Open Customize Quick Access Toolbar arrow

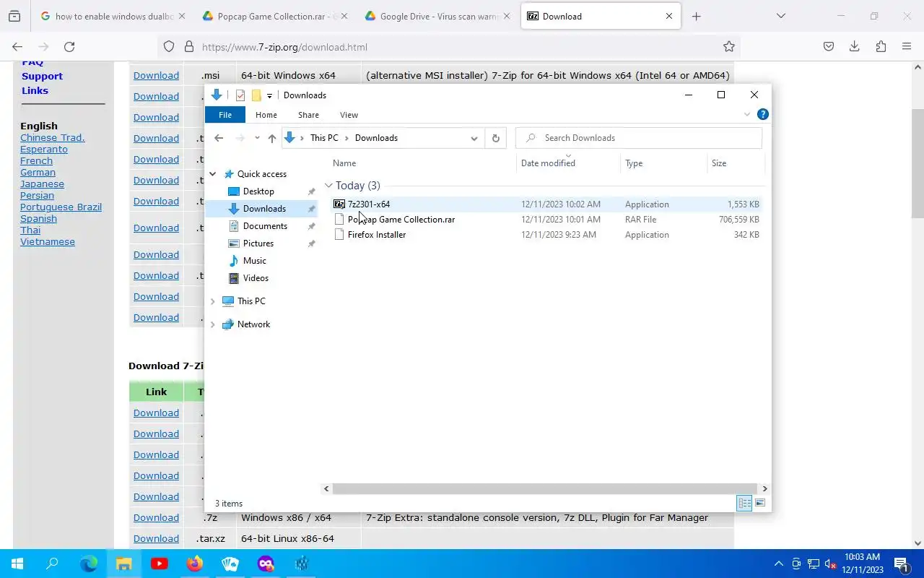[x=269, y=95]
